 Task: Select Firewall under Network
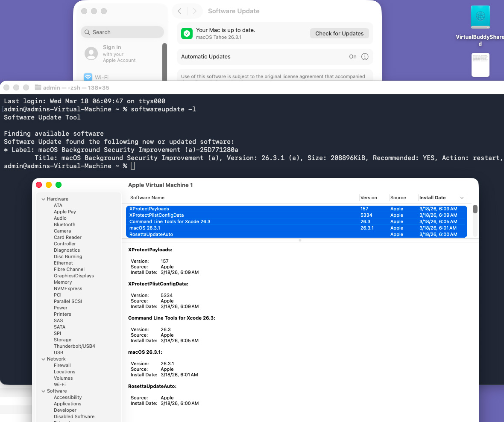tap(62, 366)
